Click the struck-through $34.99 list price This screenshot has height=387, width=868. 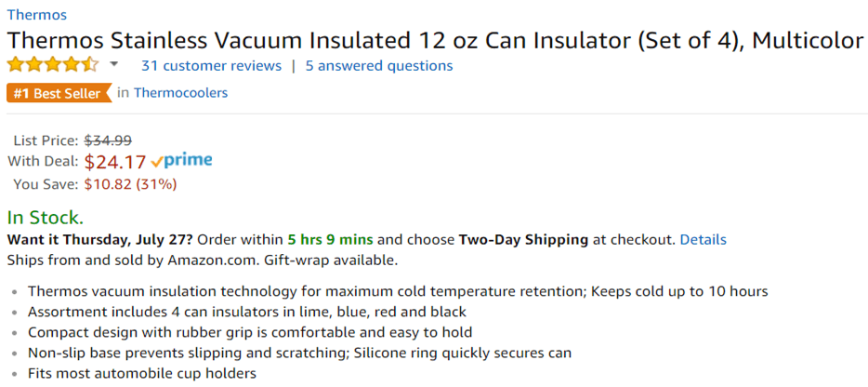pos(108,140)
